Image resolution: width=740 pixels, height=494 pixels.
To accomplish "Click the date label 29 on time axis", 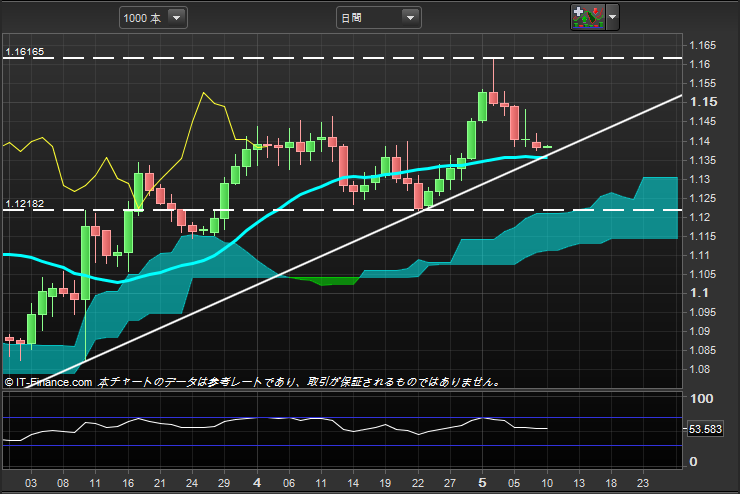I will tap(224, 483).
